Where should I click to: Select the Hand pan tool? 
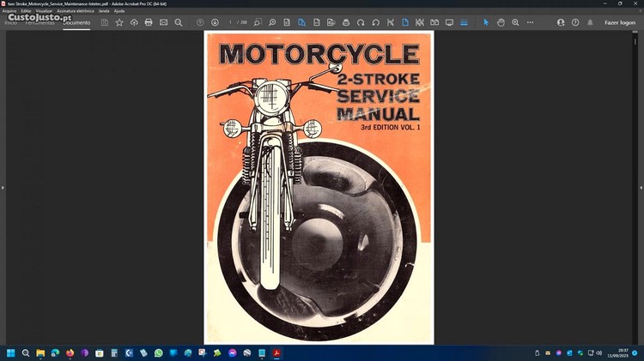pyautogui.click(x=501, y=22)
